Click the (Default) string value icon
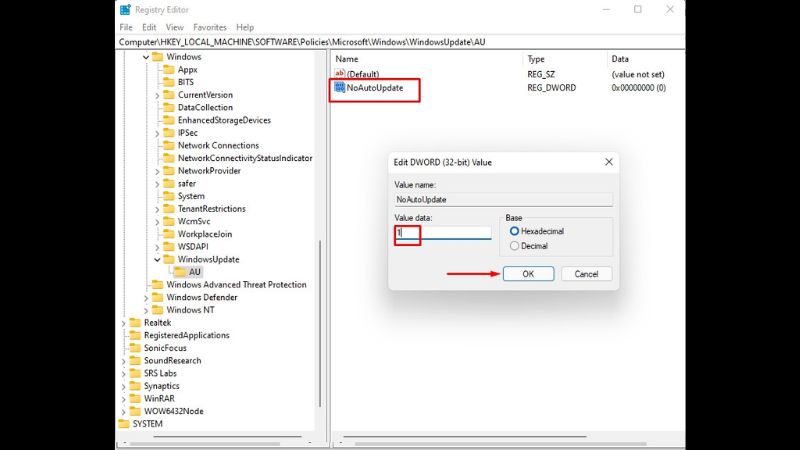 pyautogui.click(x=339, y=74)
